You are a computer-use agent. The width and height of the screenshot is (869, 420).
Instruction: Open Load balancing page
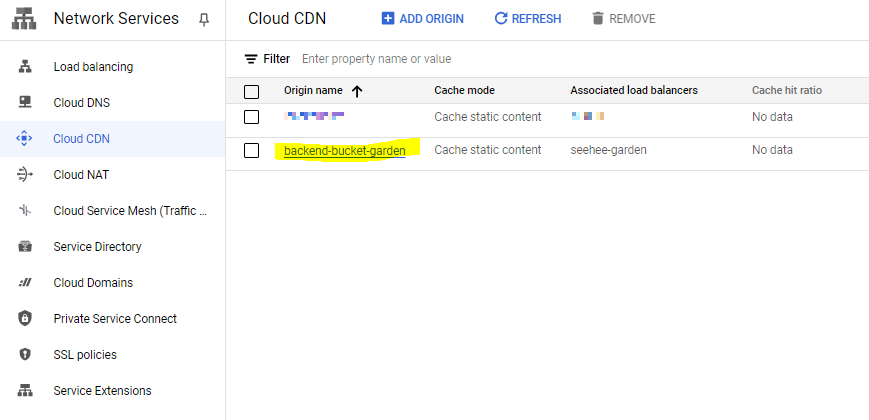click(93, 66)
